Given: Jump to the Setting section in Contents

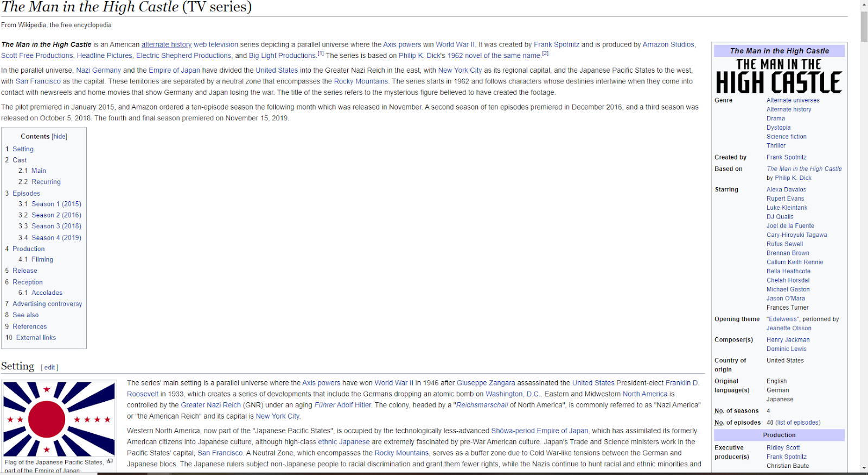Looking at the screenshot, I should tap(23, 149).
